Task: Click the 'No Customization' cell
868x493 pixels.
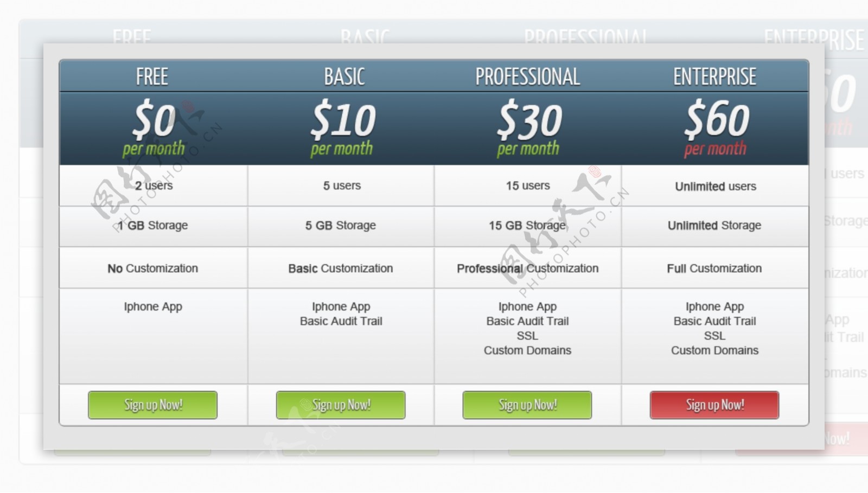Action: tap(154, 268)
